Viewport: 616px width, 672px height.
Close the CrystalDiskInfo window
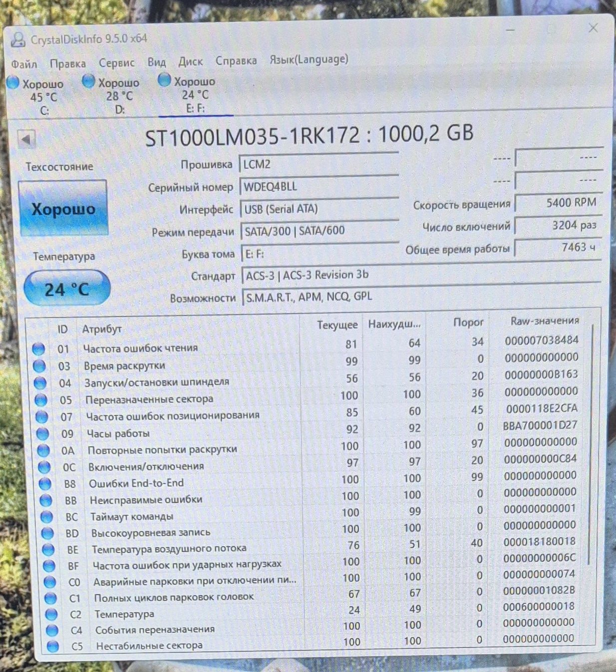pyautogui.click(x=593, y=28)
